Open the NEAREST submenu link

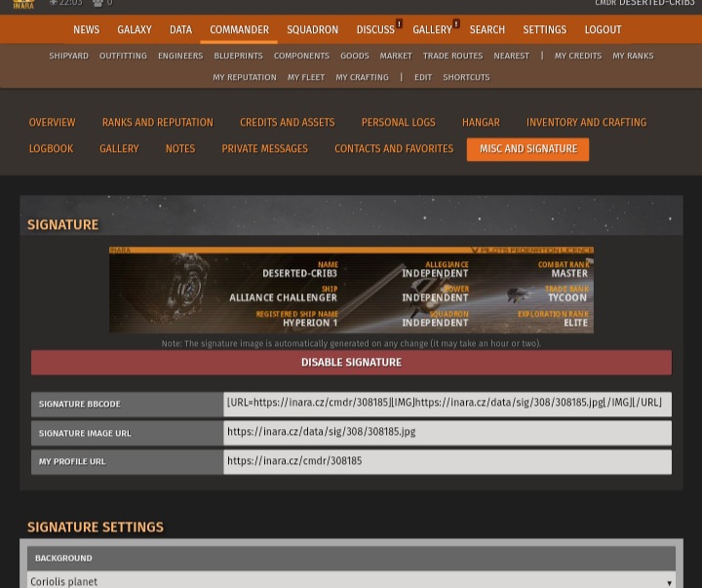[511, 56]
